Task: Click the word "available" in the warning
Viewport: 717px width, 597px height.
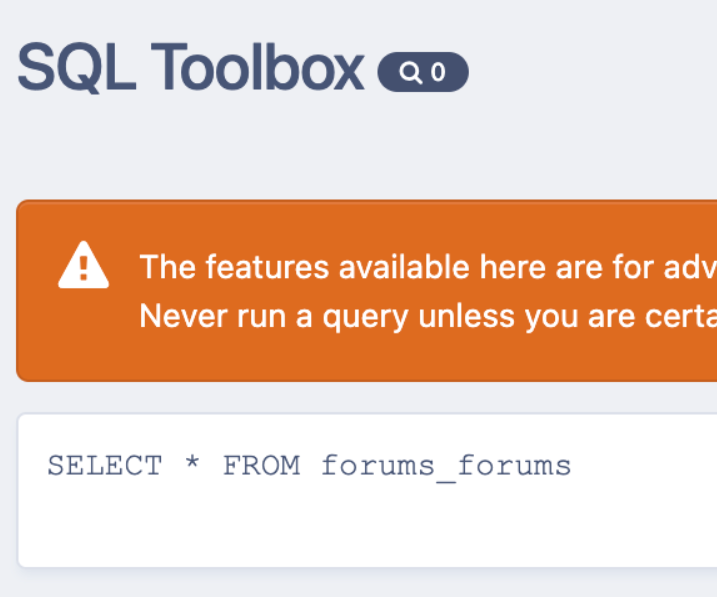Action: tap(404, 267)
